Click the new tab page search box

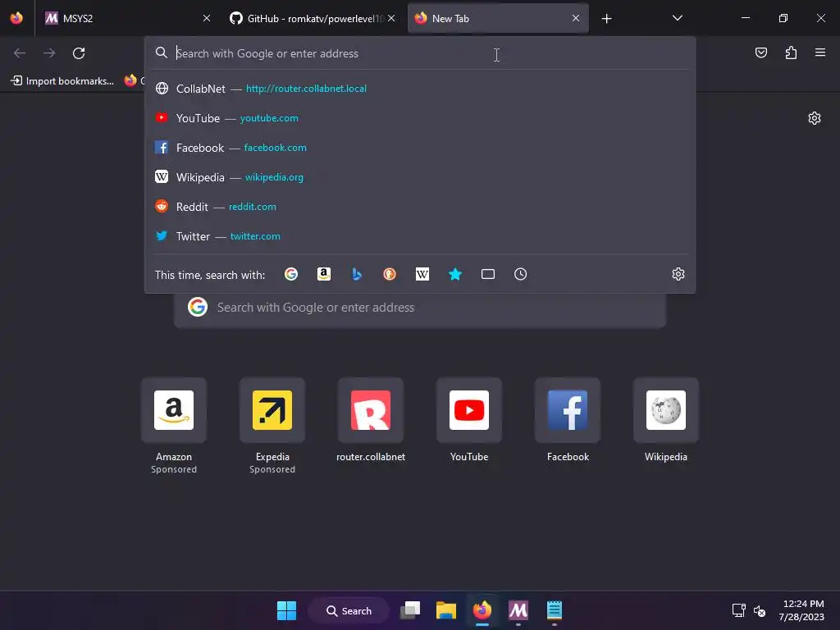click(420, 308)
